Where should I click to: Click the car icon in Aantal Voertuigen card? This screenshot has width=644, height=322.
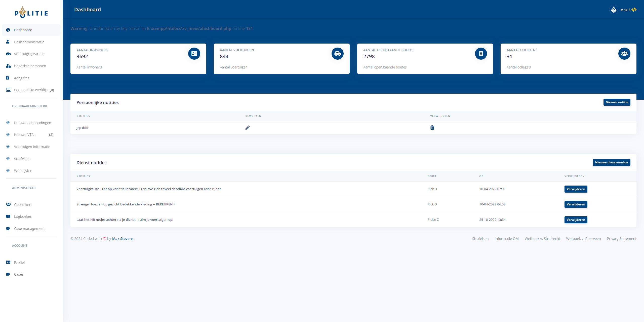(x=337, y=54)
